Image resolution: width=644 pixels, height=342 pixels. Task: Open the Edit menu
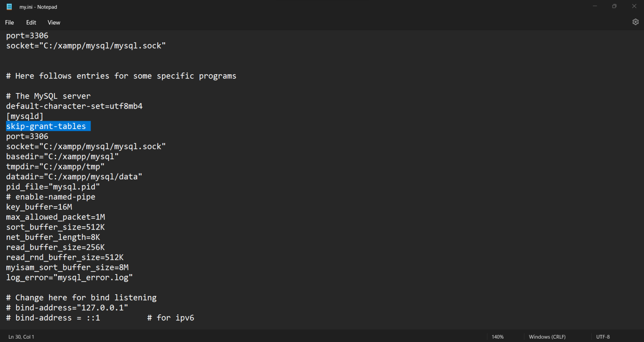coord(31,22)
